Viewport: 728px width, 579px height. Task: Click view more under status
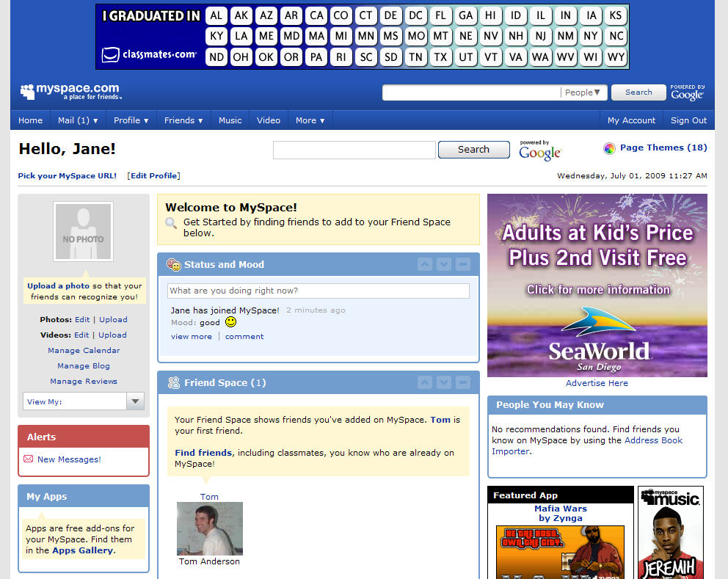(x=192, y=337)
